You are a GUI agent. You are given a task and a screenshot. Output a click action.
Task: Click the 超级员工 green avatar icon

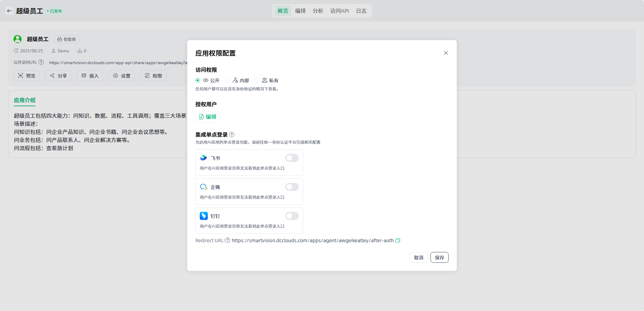click(x=18, y=39)
